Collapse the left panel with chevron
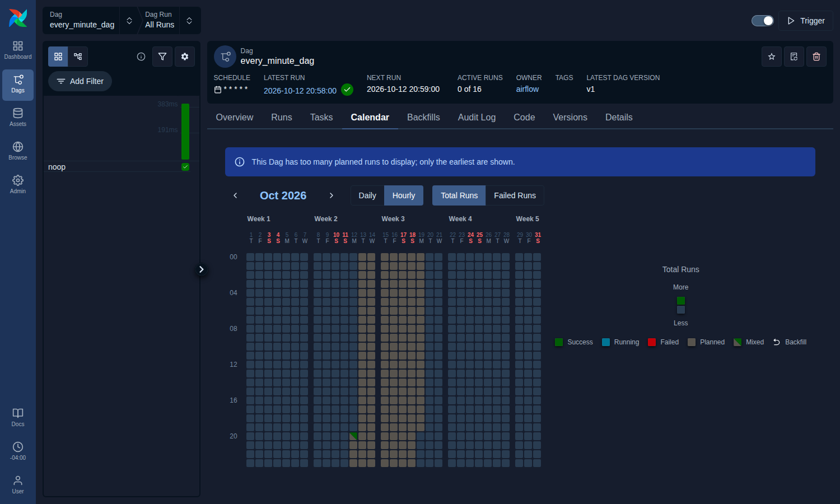This screenshot has height=504, width=840. point(201,269)
